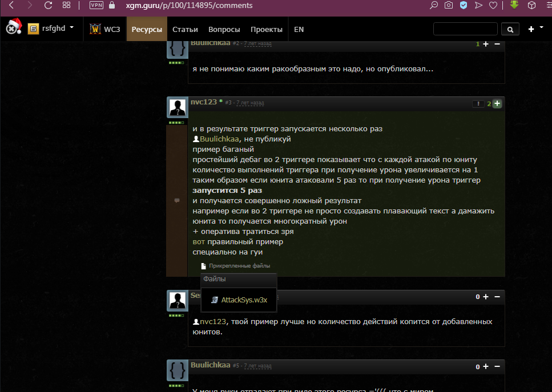This screenshot has height=392, width=552.
Task: Click Buulichkaa username in comment #5
Action: click(x=211, y=365)
